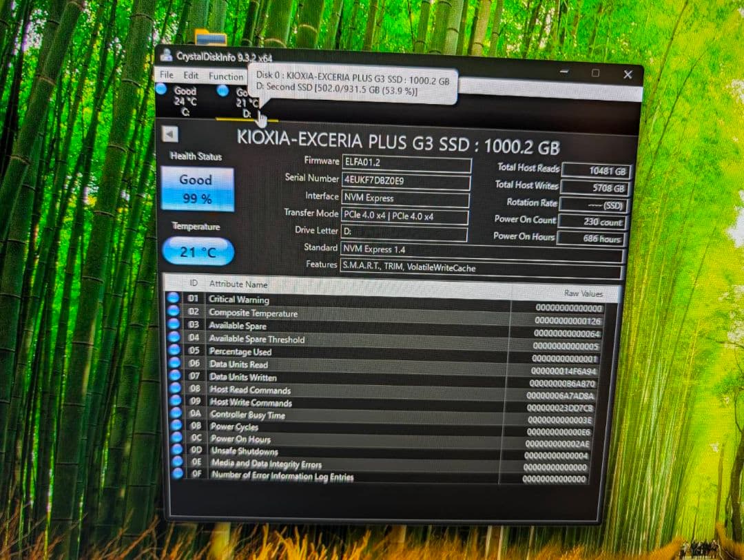The height and width of the screenshot is (560, 744).
Task: Click the Transfer Mode field PCIe 4.0 x4
Action: click(405, 216)
